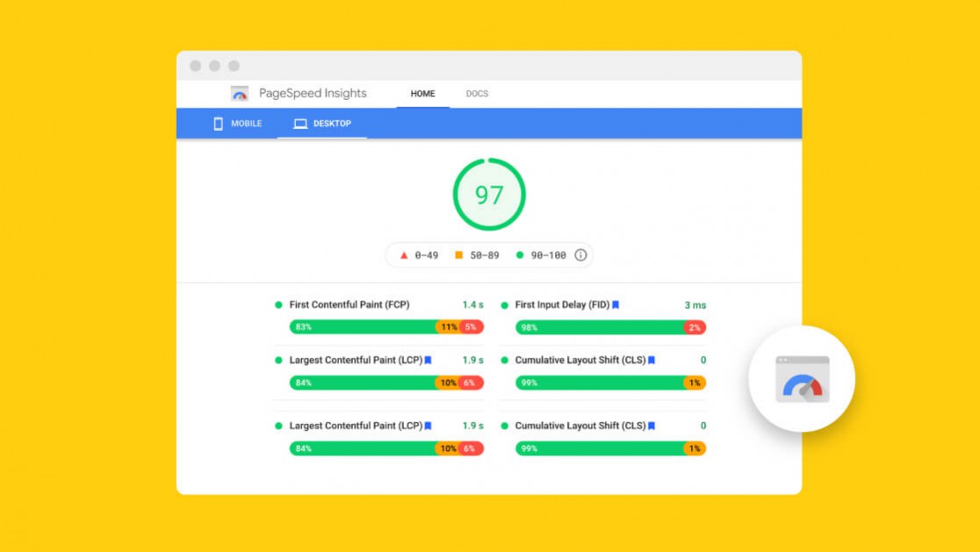Click the First Contentful Paint (FCP) label
This screenshot has width=980, height=552.
tap(349, 305)
